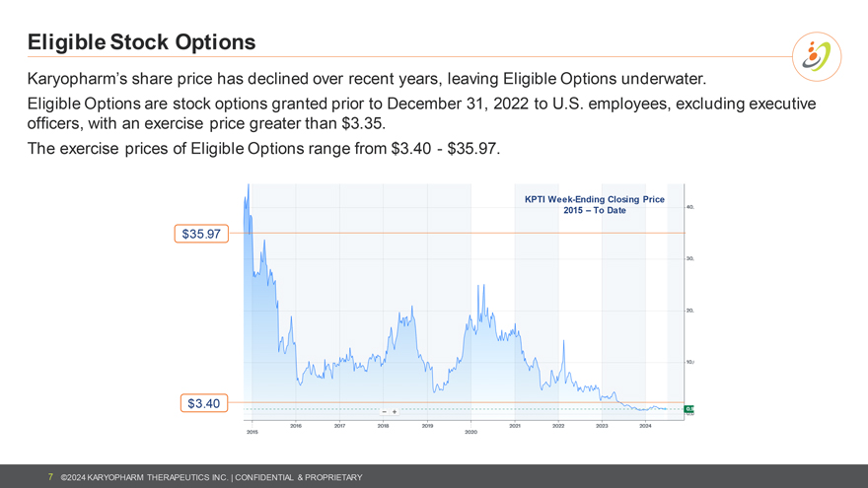Click the 2024 label on the time axis
Viewport: 868px width, 488px height.
pyautogui.click(x=645, y=425)
